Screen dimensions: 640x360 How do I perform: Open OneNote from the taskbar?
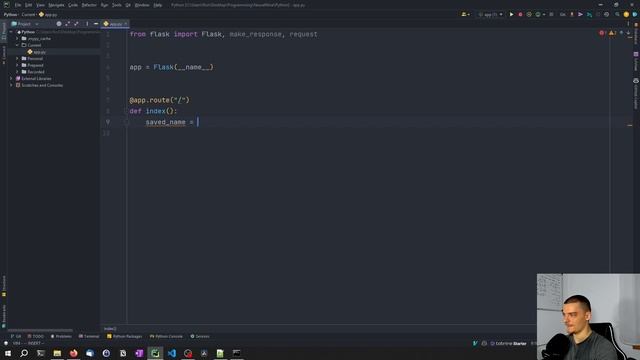tap(139, 353)
